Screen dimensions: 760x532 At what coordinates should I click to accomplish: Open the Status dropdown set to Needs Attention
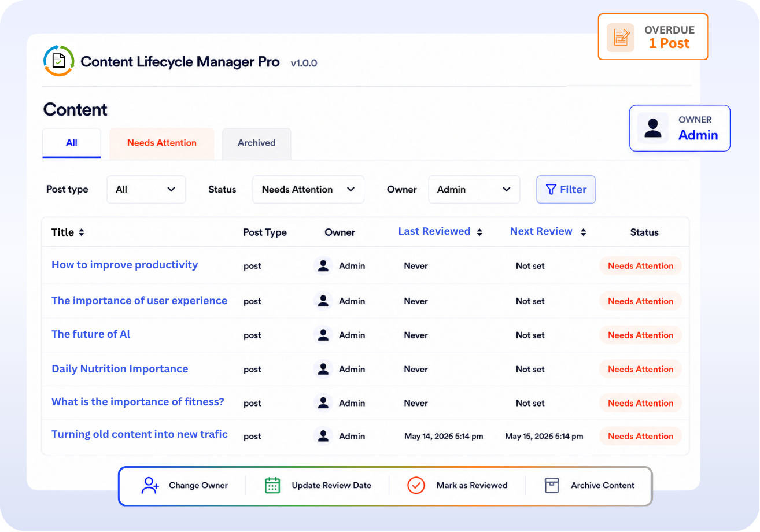tap(308, 190)
